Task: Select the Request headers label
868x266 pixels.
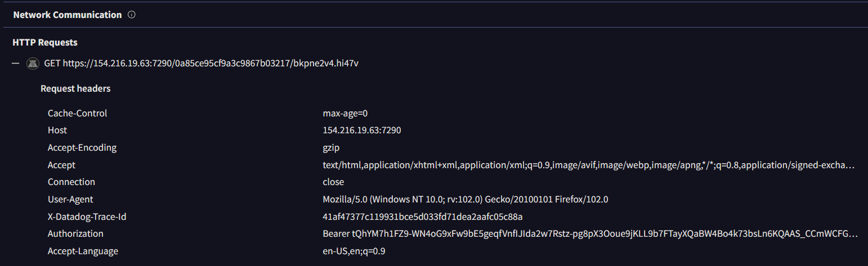Action: (x=75, y=89)
